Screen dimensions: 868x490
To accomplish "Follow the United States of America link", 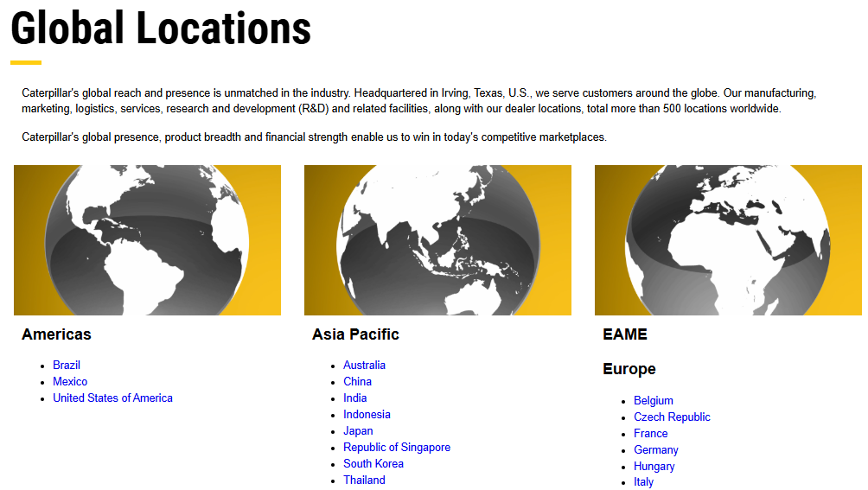I will pos(113,398).
